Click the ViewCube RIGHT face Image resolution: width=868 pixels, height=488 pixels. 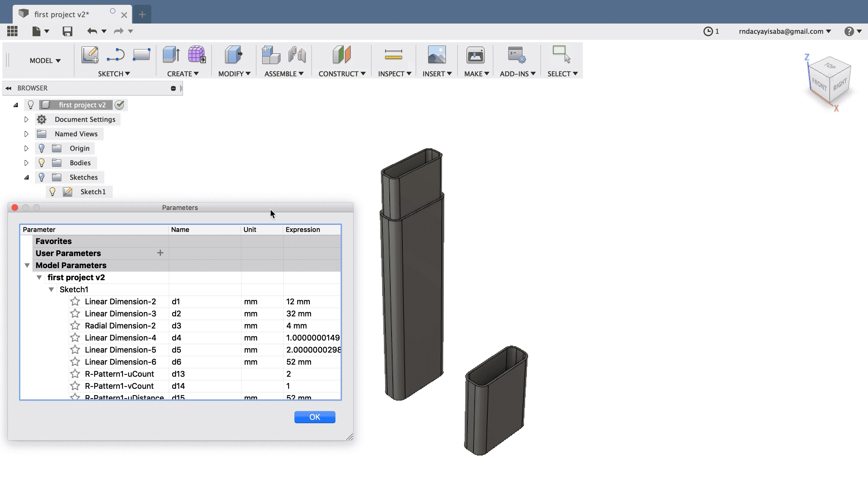coord(840,85)
